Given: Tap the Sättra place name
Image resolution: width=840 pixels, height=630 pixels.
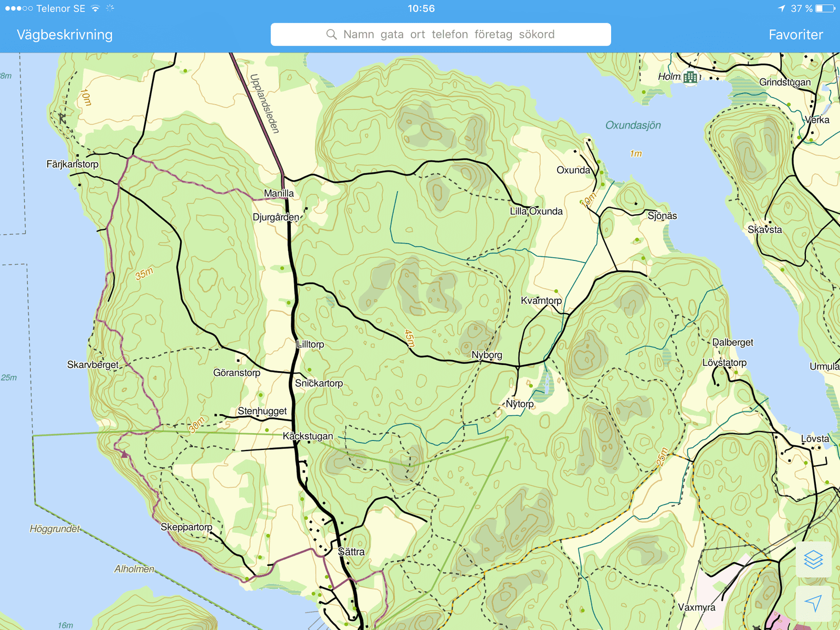Looking at the screenshot, I should point(351,552).
